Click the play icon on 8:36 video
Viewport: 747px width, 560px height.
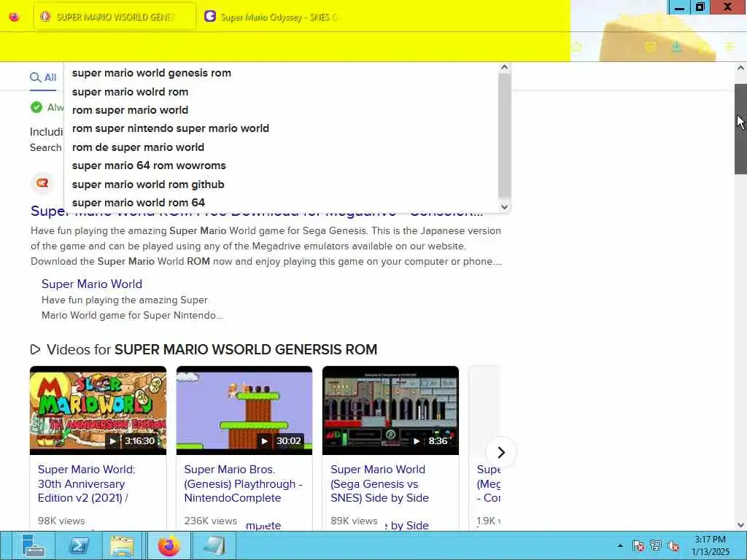[x=417, y=441]
